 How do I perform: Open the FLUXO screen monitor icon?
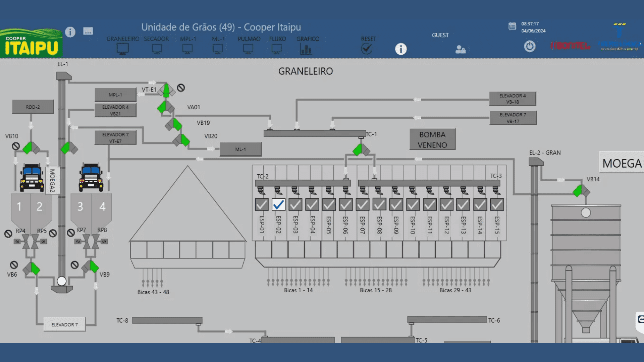277,49
